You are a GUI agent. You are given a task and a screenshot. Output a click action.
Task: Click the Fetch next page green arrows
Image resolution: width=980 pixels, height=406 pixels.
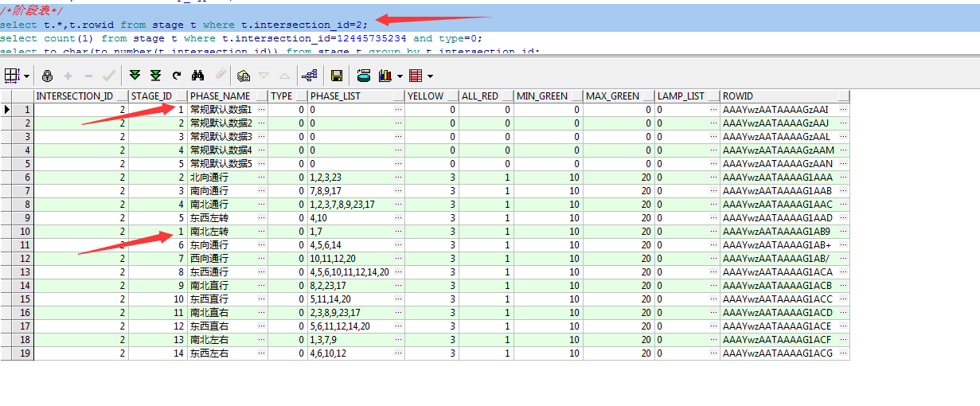click(135, 76)
